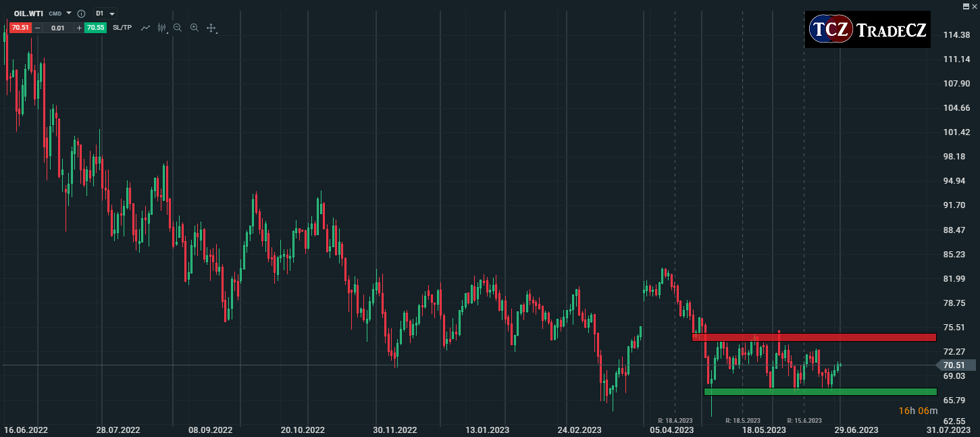
Task: Open the candlestick chart style menu
Action: tap(162, 28)
